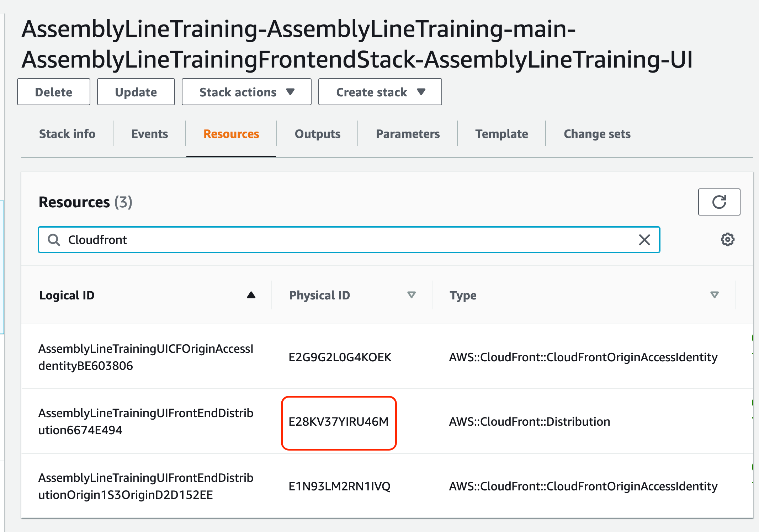Click physical ID E2G9G2L0G4KOEK
759x532 pixels.
(340, 357)
